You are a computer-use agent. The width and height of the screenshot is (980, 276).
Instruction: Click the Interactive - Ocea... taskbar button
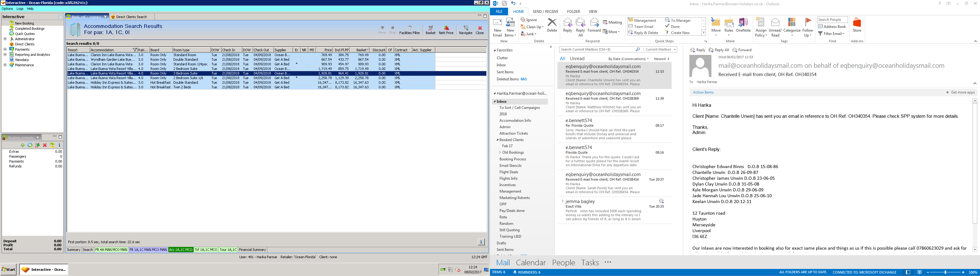click(44, 269)
